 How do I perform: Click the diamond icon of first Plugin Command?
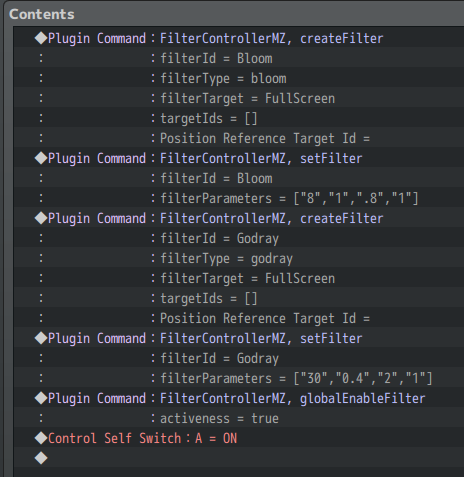click(41, 38)
